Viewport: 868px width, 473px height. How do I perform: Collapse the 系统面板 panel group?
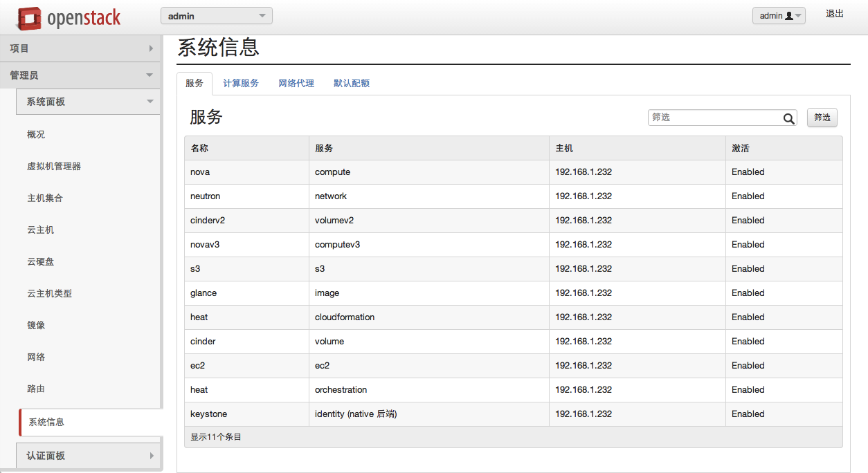[x=88, y=102]
